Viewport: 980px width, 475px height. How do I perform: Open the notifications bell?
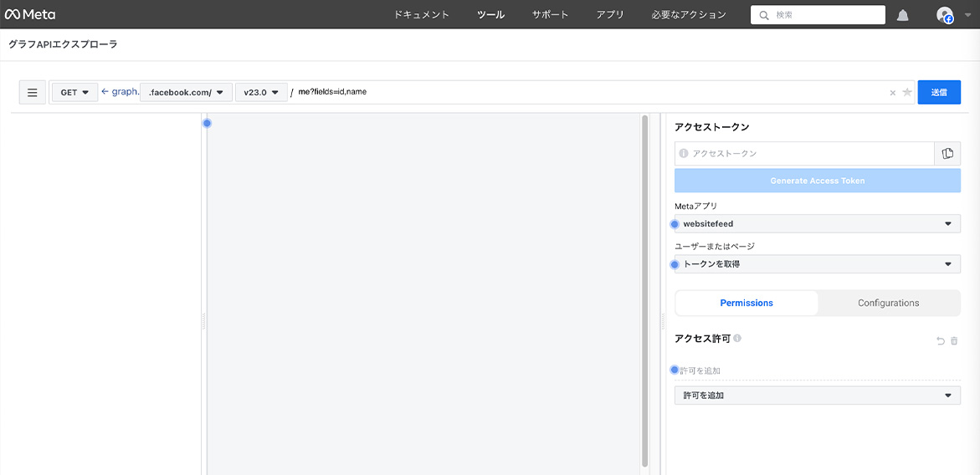pyautogui.click(x=903, y=15)
